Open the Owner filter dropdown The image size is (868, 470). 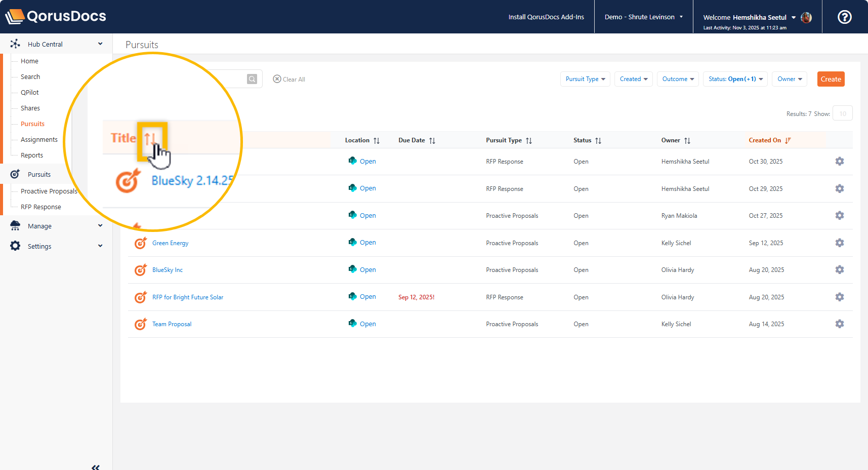tap(789, 79)
